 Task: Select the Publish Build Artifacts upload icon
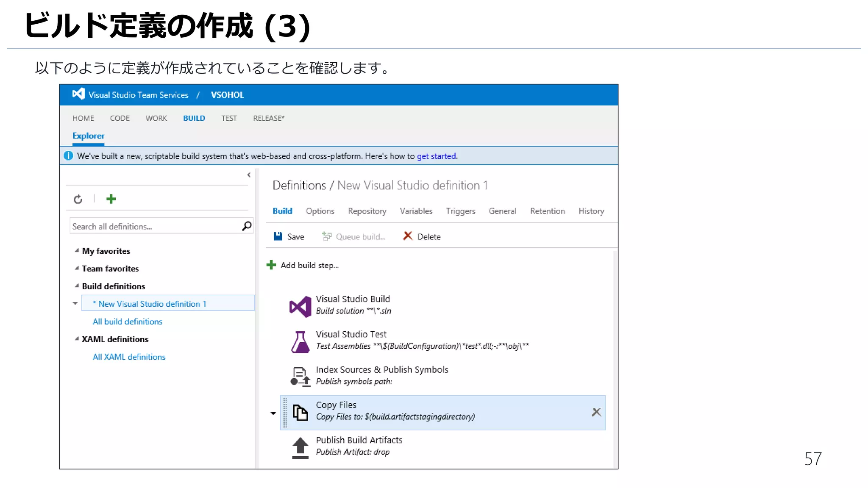(x=300, y=447)
